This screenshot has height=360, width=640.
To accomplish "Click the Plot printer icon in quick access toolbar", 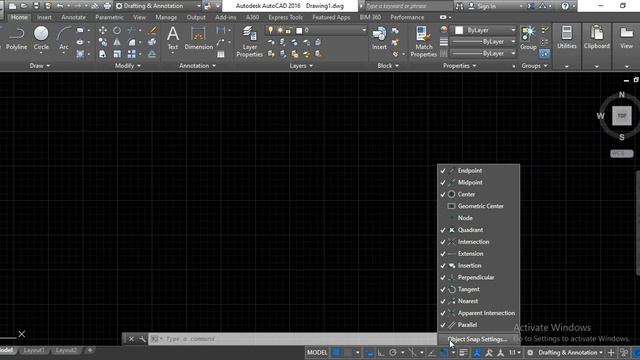I will (107, 6).
